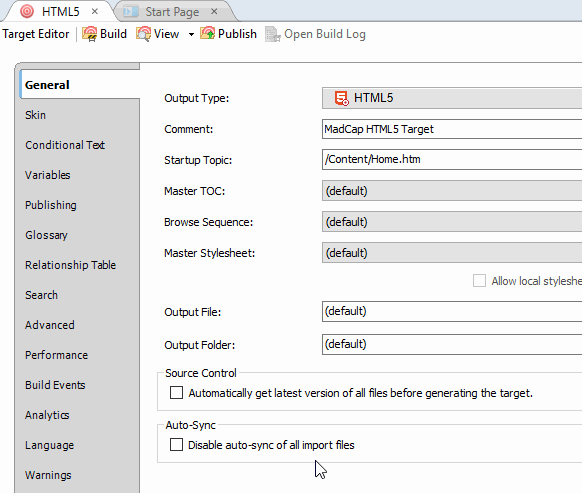Screen dimensions: 582x493
Task: Click the Build icon in the toolbar
Action: coord(89,34)
